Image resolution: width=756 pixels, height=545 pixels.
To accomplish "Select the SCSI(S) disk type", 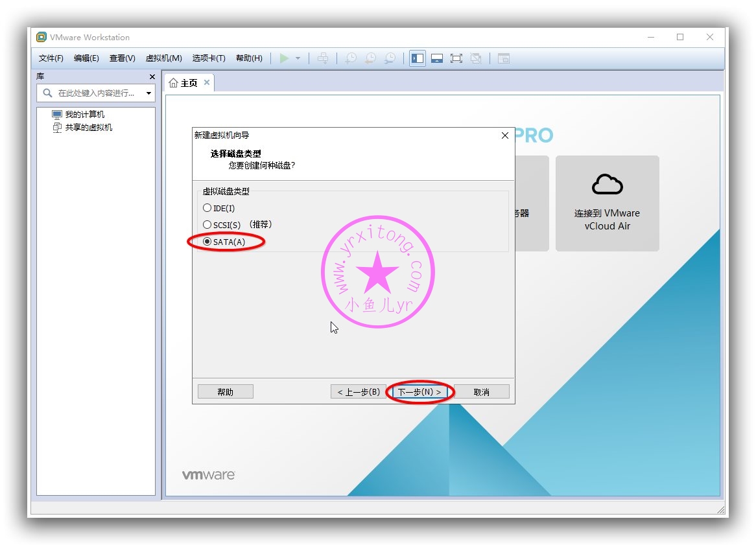I will [x=222, y=225].
